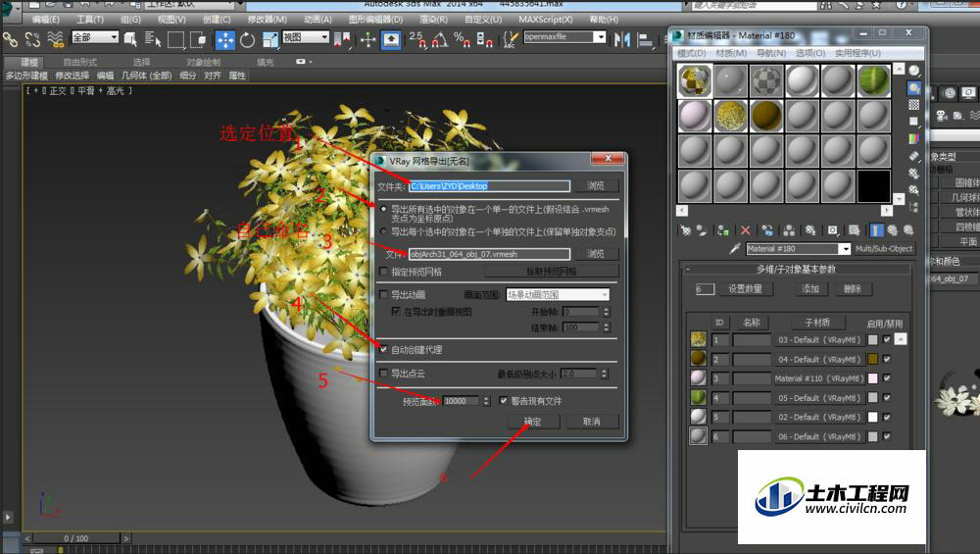Select the green leaf material sample slot
Viewport: 980px width, 554px height.
(873, 80)
